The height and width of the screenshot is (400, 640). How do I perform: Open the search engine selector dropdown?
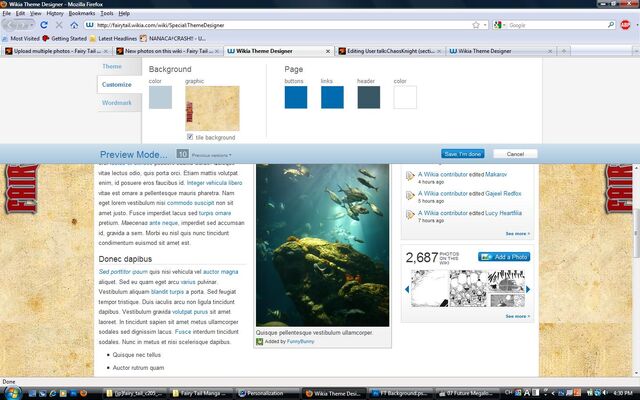pos(499,25)
